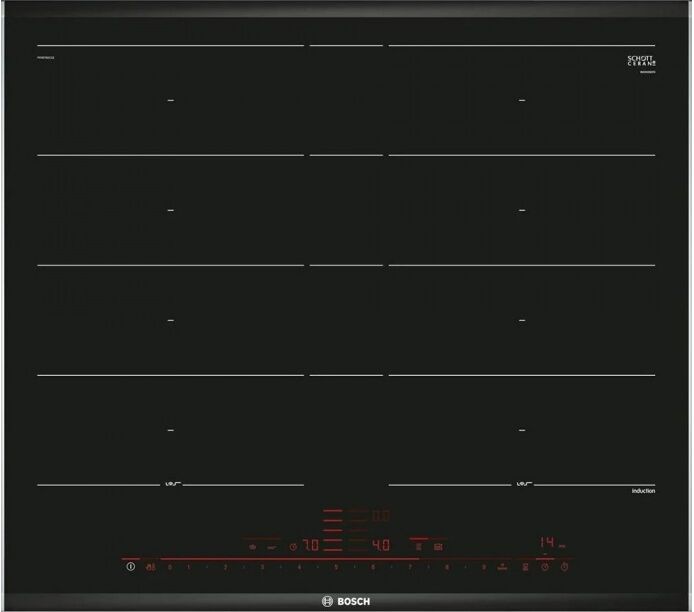Select the bottom-left cooking zone marker
This screenshot has width=694, height=612.
coord(171,429)
